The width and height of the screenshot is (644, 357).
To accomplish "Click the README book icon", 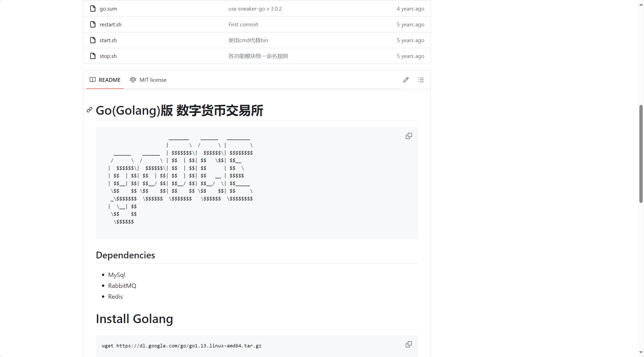I will tap(92, 80).
